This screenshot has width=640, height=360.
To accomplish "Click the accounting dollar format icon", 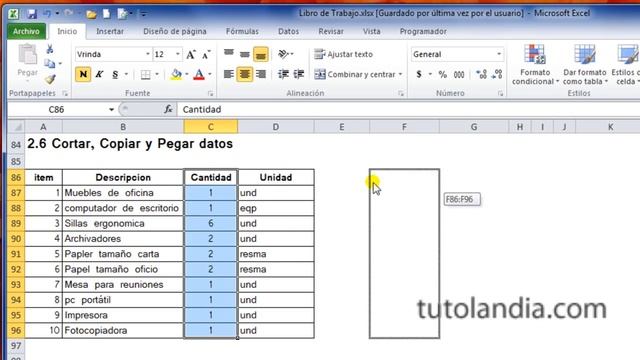I will pyautogui.click(x=419, y=74).
